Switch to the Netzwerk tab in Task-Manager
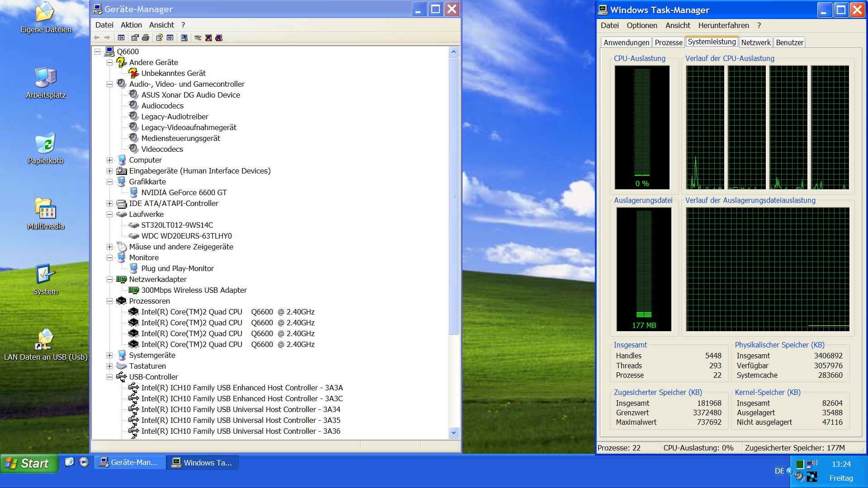Image resolution: width=868 pixels, height=488 pixels. pos(756,42)
